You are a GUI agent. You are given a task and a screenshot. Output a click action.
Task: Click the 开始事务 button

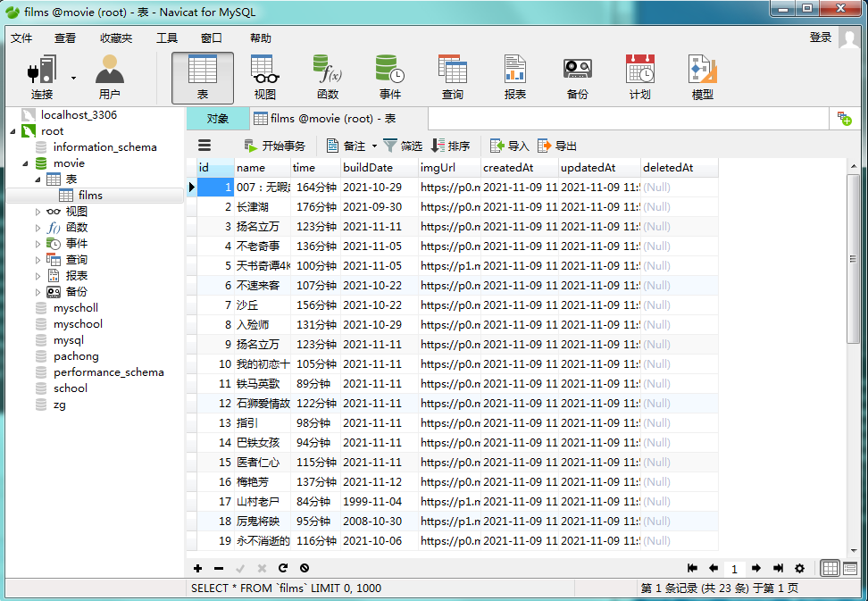pyautogui.click(x=274, y=146)
